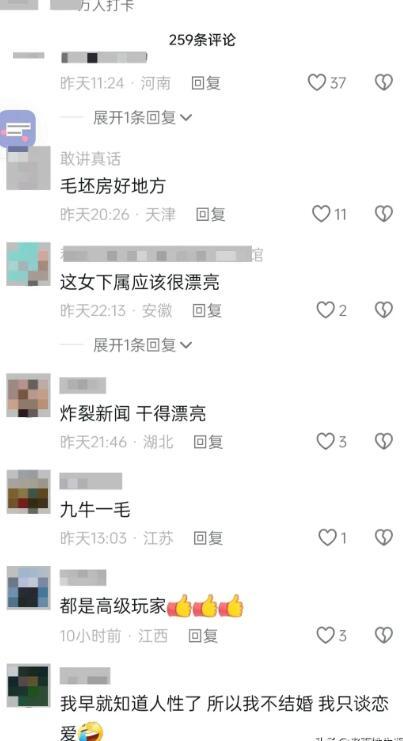Screen dimensions: 403x741
Task: Like the top comment from 河南
Action: click(317, 83)
